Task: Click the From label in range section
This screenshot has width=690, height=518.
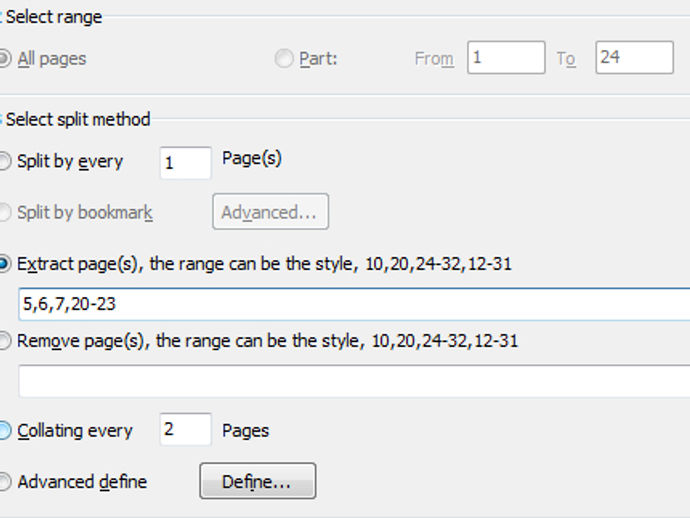Action: coord(434,59)
